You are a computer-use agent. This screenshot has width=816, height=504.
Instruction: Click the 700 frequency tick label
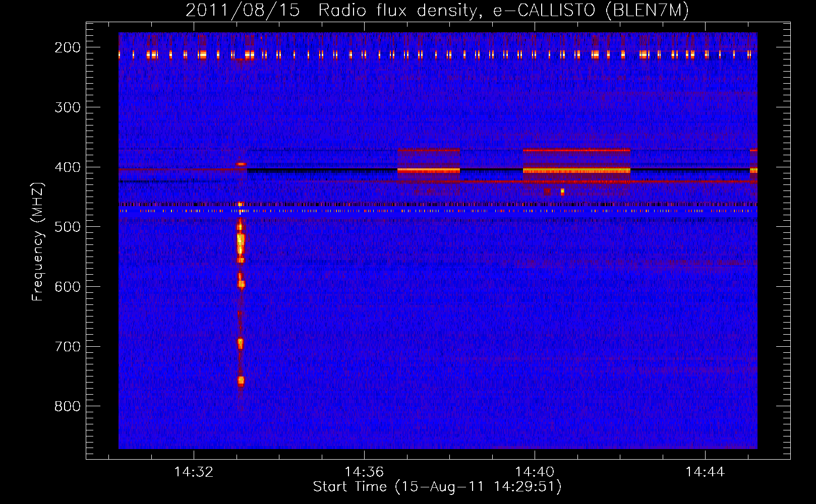68,347
